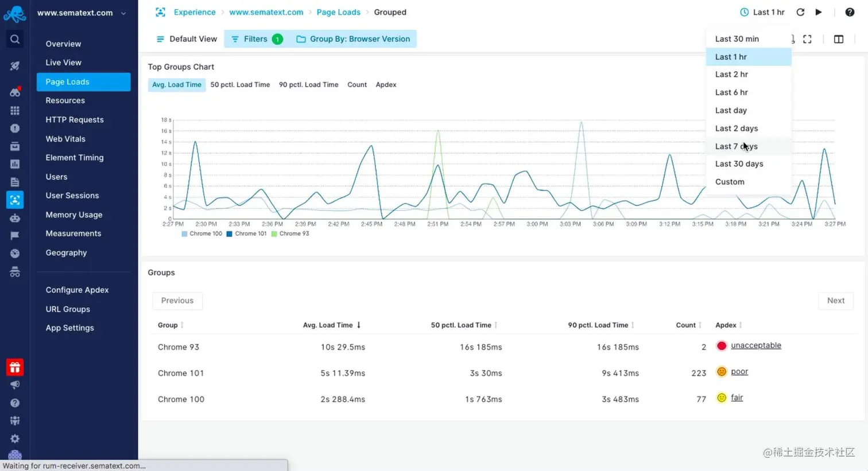The height and width of the screenshot is (471, 868).
Task: Expand the www.sematext.com app selector dropdown
Action: [82, 13]
